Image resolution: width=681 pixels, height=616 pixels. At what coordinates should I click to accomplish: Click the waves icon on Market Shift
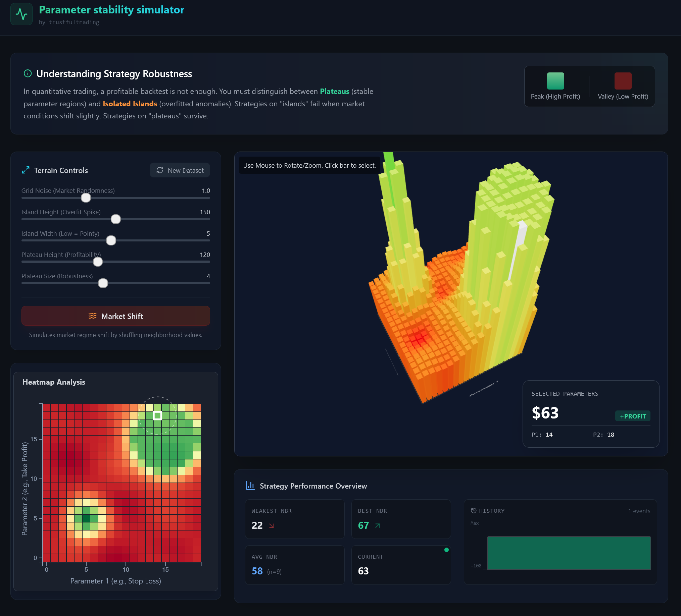coord(92,316)
